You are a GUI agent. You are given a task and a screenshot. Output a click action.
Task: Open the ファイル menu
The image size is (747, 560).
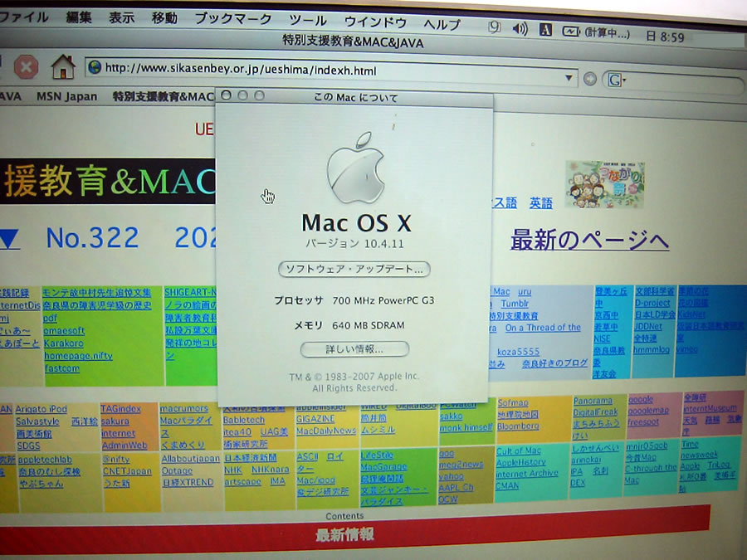point(23,17)
